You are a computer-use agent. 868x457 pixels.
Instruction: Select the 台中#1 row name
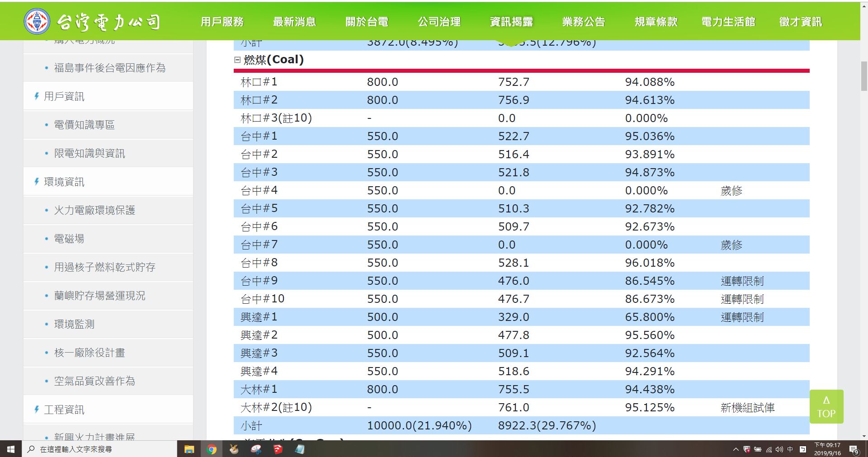pyautogui.click(x=259, y=136)
